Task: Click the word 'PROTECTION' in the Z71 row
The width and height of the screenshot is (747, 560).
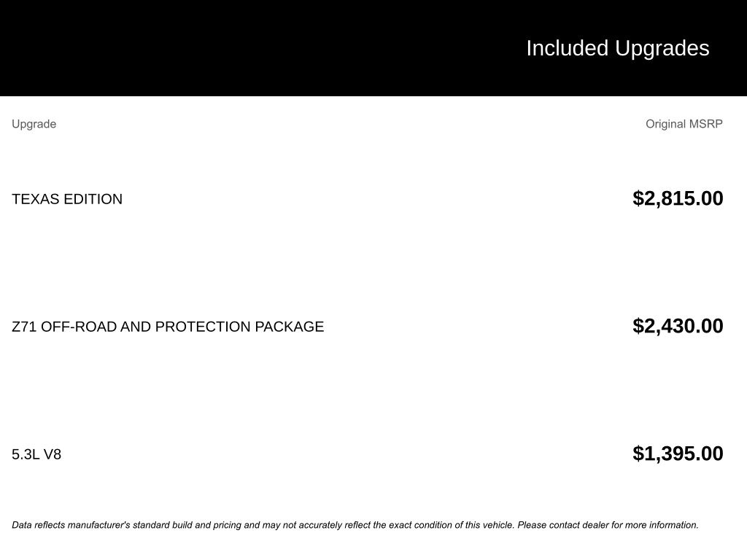Action: tap(203, 327)
